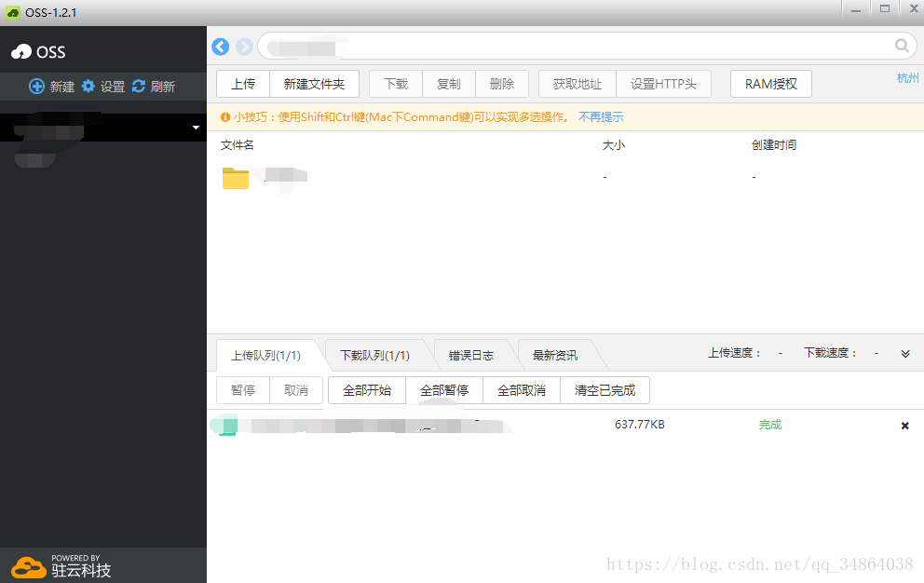Click the orange info tip icon
The image size is (924, 583).
click(x=225, y=117)
